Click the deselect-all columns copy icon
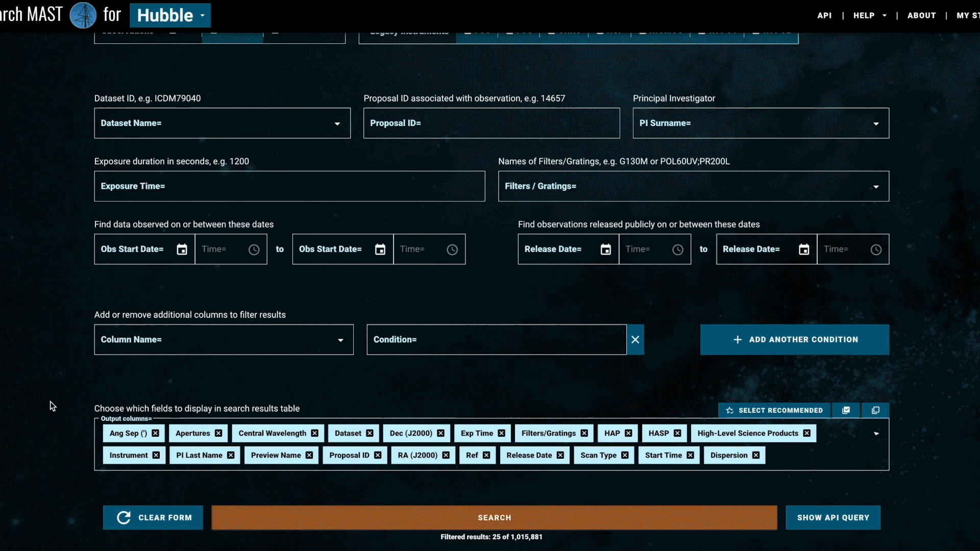This screenshot has width=980, height=551. tap(876, 410)
